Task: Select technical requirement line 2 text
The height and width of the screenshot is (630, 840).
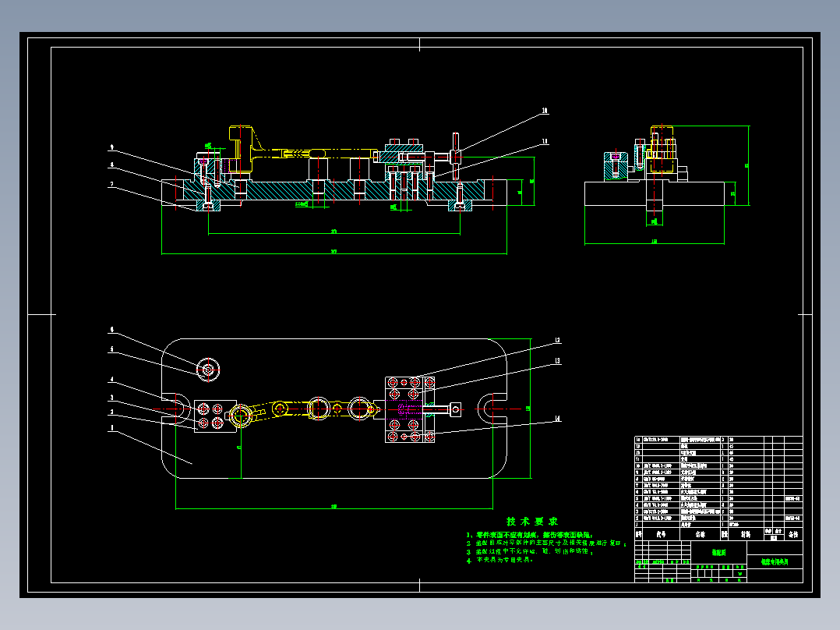Action: coord(545,543)
